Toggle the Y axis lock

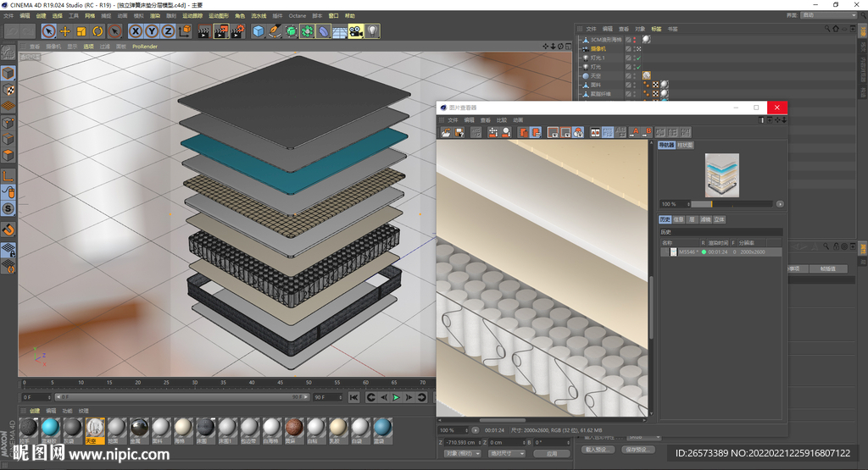152,31
